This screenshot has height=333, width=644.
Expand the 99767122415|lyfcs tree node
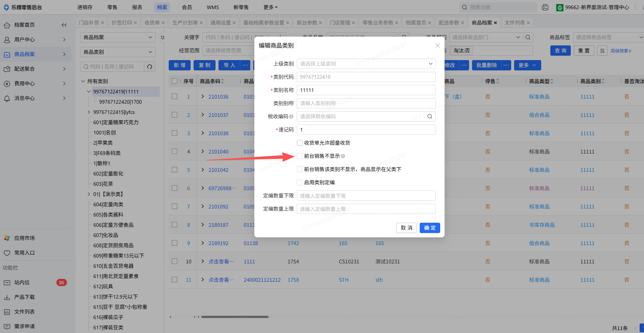tap(89, 112)
